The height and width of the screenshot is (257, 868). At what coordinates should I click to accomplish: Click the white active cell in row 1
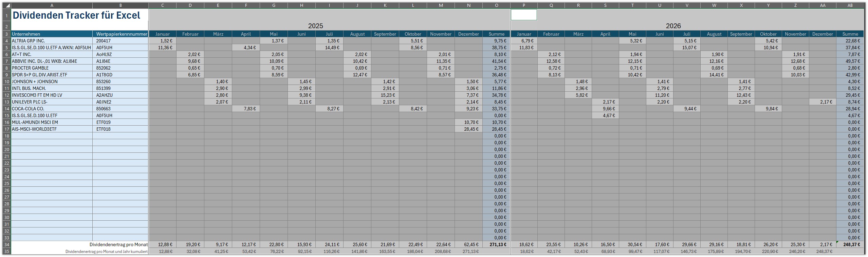tap(524, 15)
